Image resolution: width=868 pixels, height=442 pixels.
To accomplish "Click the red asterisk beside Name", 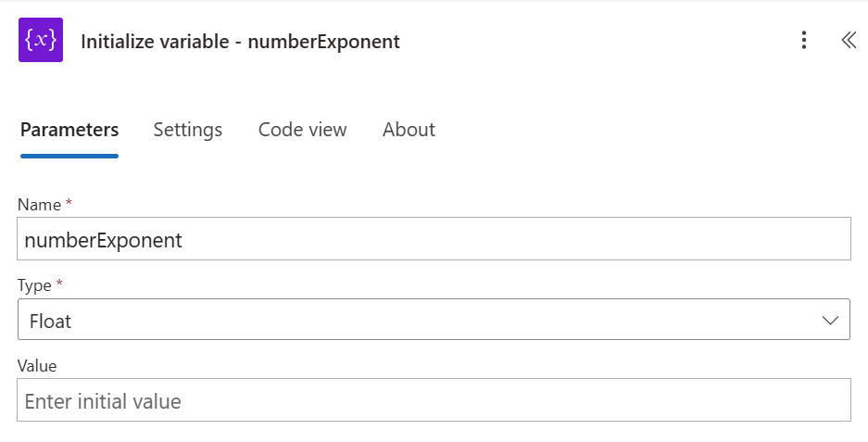I will click(x=69, y=203).
